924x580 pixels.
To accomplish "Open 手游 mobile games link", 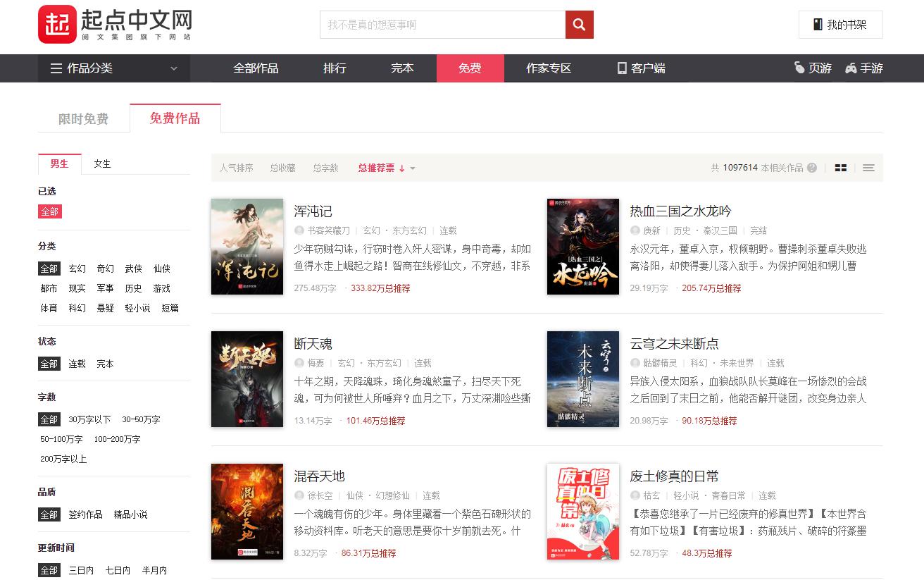I will coord(864,68).
